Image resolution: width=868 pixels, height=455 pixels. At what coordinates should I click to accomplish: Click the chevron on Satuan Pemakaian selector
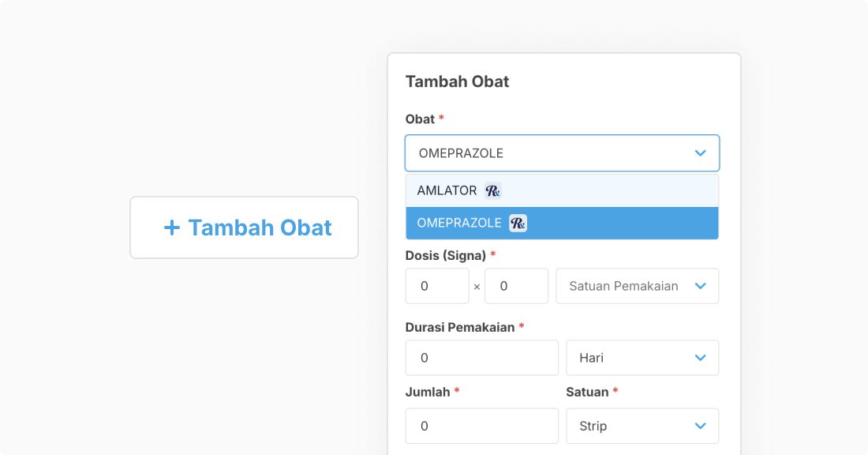coord(700,286)
